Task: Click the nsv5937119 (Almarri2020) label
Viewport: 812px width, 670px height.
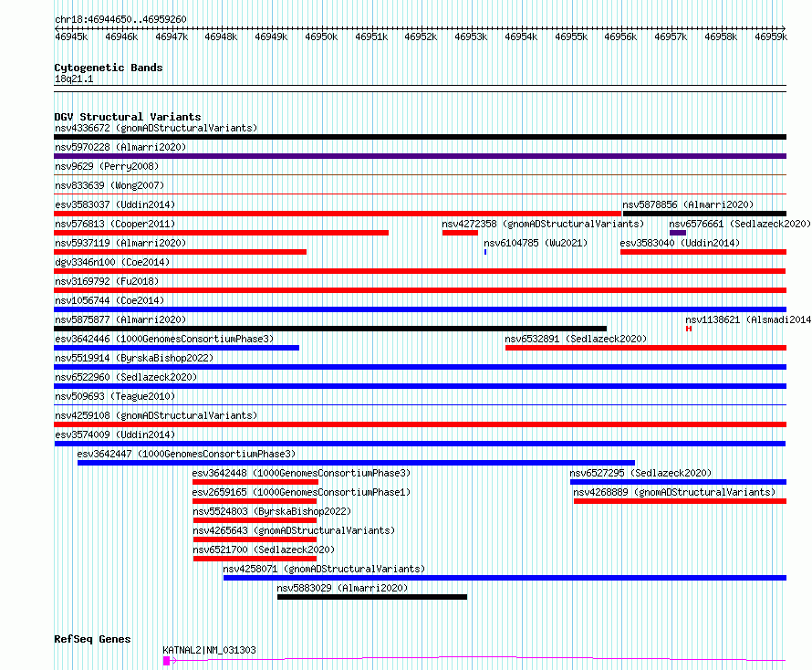Action: pyautogui.click(x=120, y=243)
